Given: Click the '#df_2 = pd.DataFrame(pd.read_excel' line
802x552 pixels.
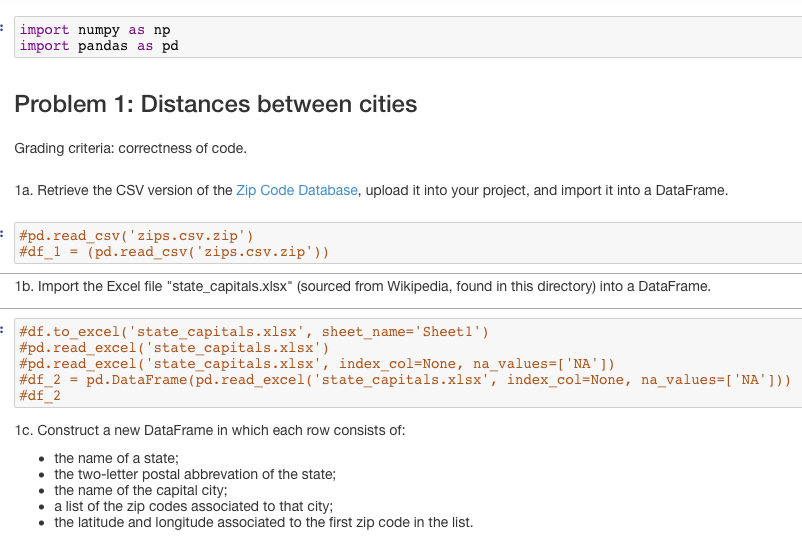Looking at the screenshot, I should pyautogui.click(x=405, y=380).
